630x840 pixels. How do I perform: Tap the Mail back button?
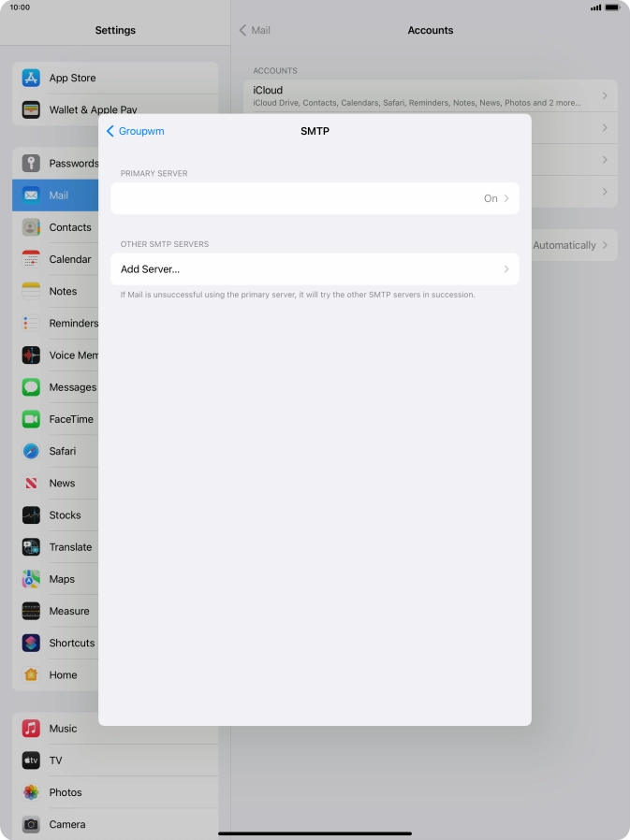click(x=255, y=30)
